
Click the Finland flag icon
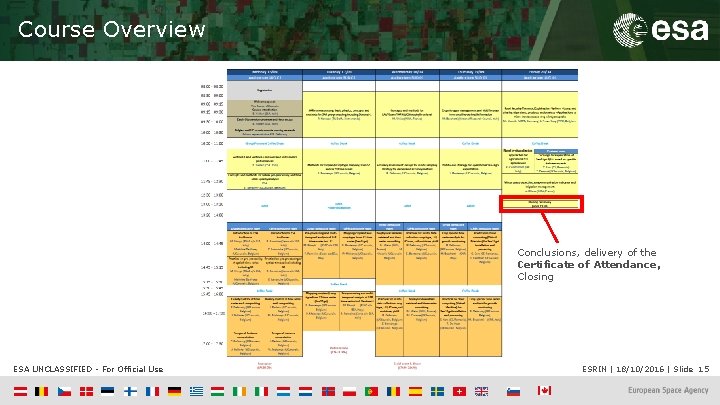pos(130,391)
